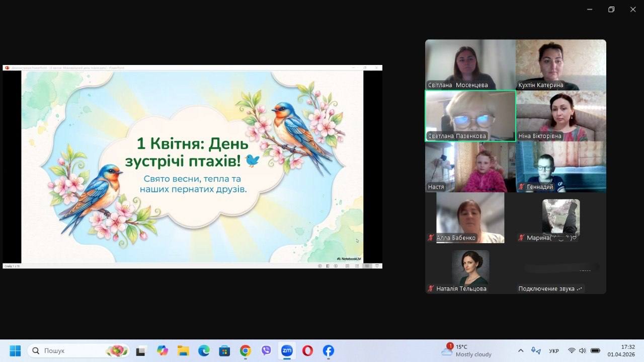644x362 pixels.
Task: Launch Viber from the taskbar
Action: click(266, 350)
